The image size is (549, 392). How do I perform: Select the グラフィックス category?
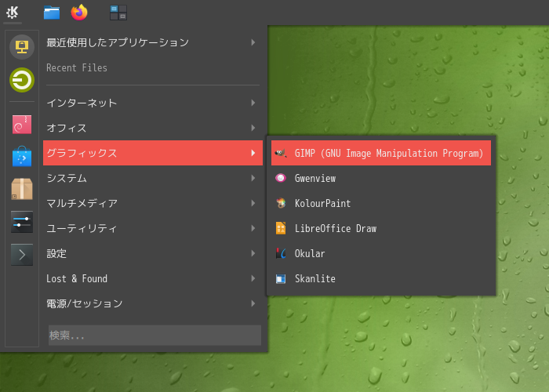(153, 153)
